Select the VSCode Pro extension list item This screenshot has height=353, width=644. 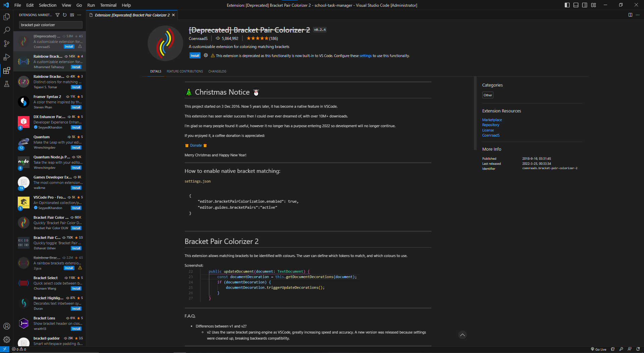point(50,203)
